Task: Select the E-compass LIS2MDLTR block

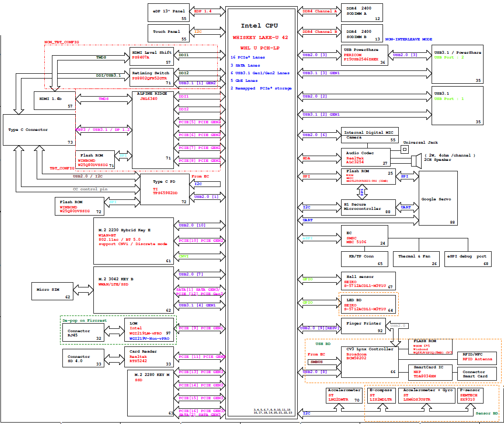Action: (381, 395)
